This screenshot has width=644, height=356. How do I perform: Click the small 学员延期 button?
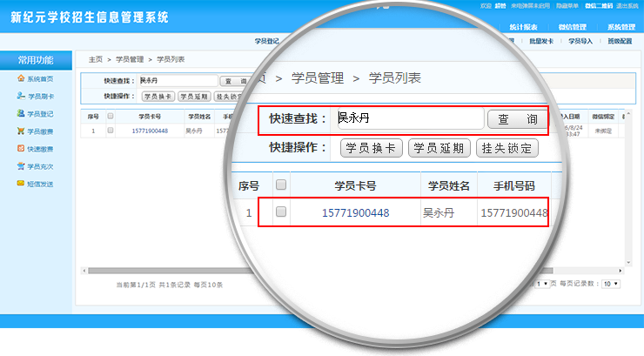194,96
